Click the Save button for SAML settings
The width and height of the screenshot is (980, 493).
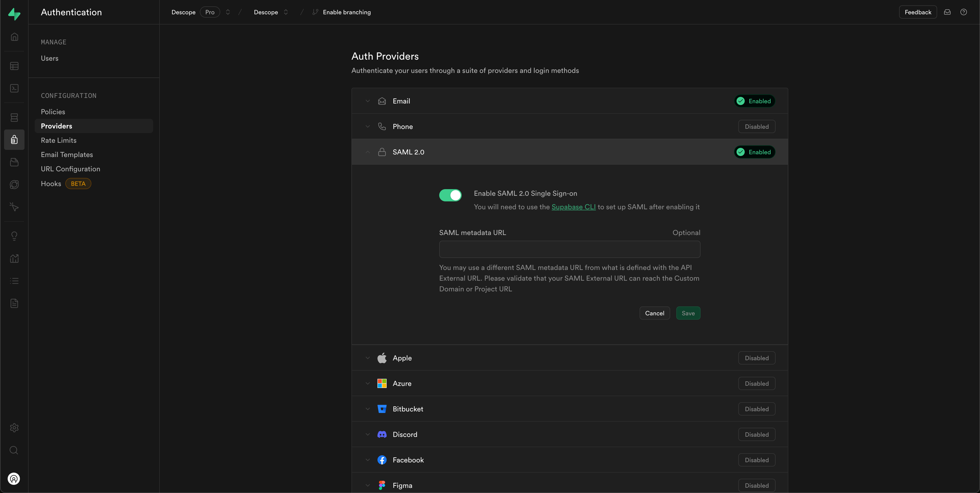(x=688, y=313)
